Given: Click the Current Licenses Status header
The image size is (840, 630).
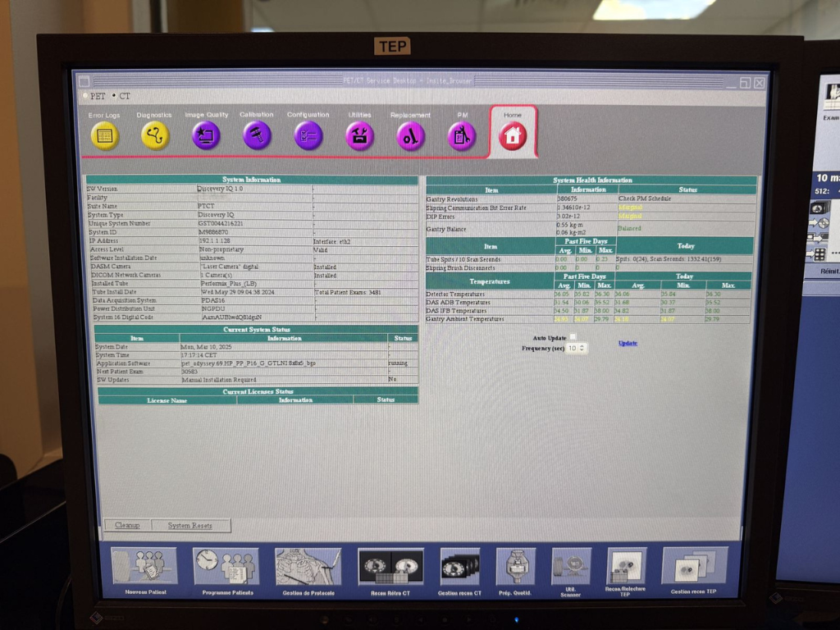Looking at the screenshot, I should [258, 391].
